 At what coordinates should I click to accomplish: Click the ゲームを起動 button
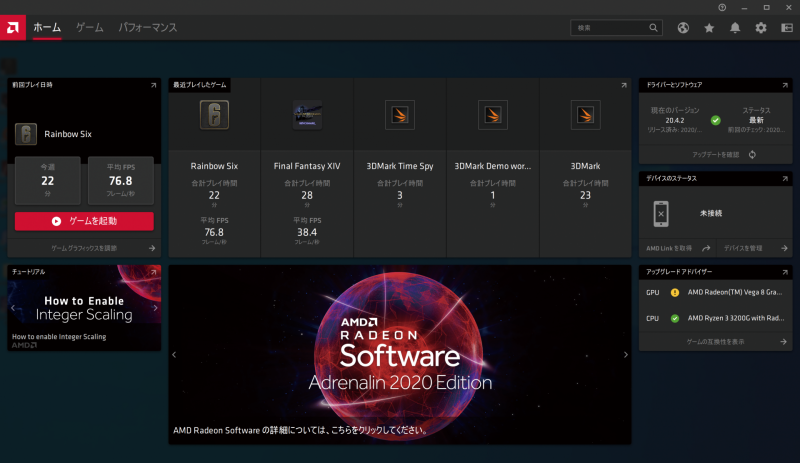click(84, 221)
